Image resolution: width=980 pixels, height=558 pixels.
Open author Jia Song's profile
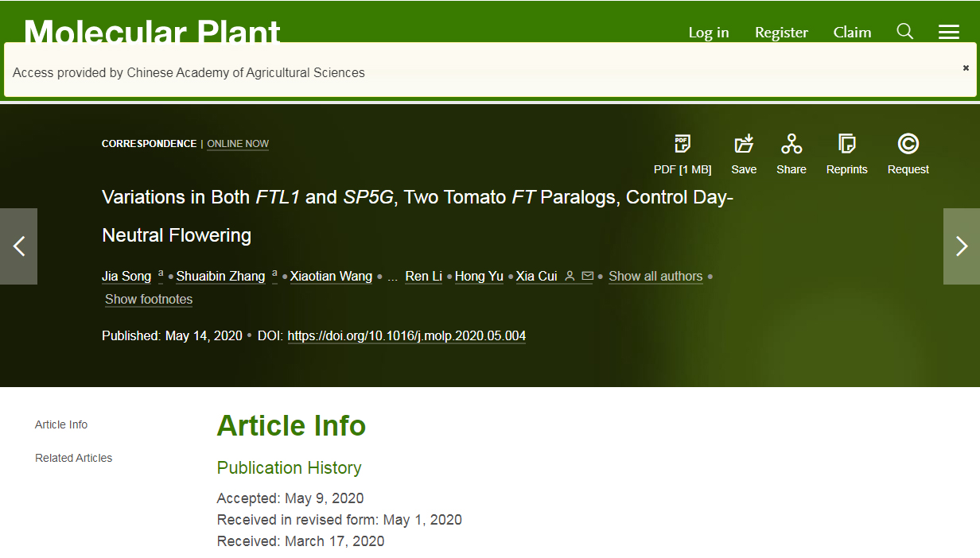click(126, 277)
